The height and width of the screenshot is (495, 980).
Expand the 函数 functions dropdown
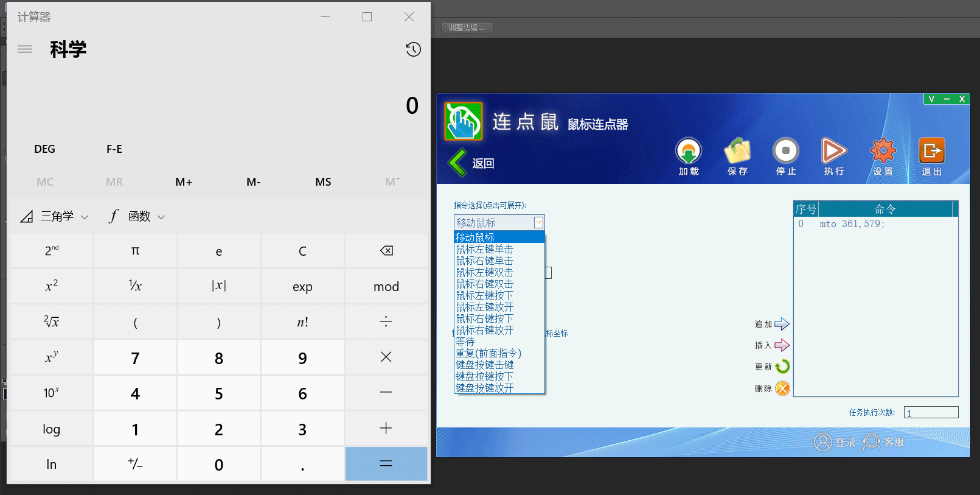coord(137,216)
